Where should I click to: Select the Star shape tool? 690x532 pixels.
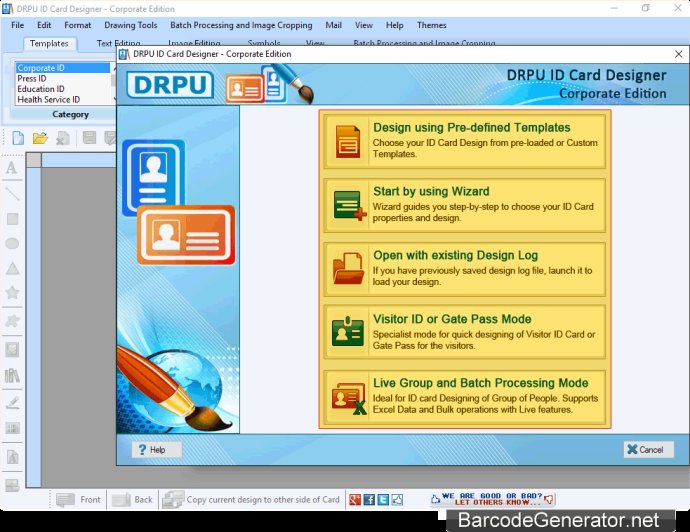(x=12, y=292)
